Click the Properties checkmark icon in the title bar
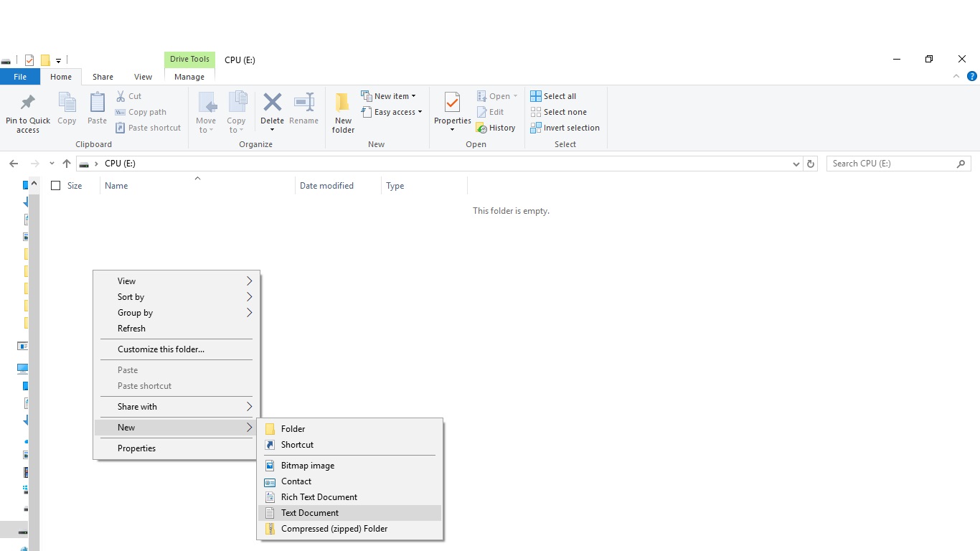The height and width of the screenshot is (551, 980). coord(29,60)
